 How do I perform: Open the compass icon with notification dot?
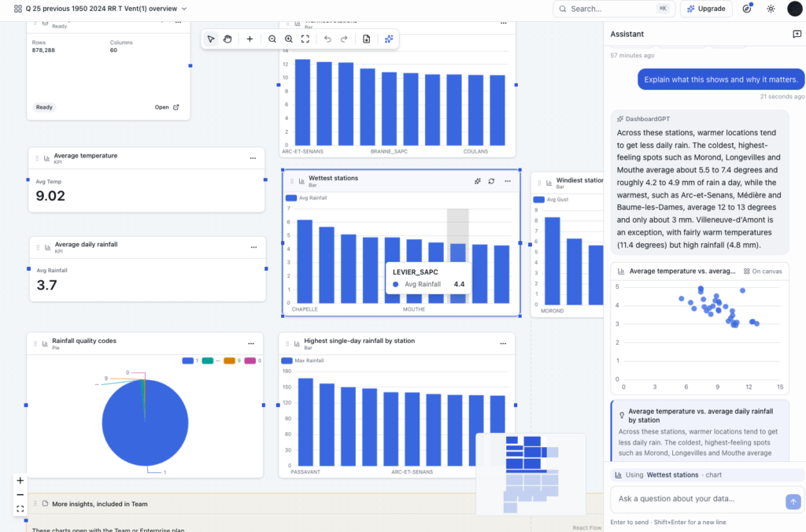747,9
